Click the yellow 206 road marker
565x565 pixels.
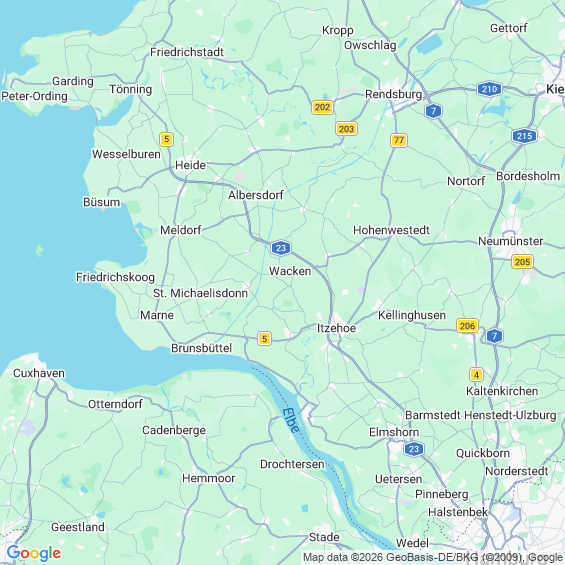tap(467, 326)
